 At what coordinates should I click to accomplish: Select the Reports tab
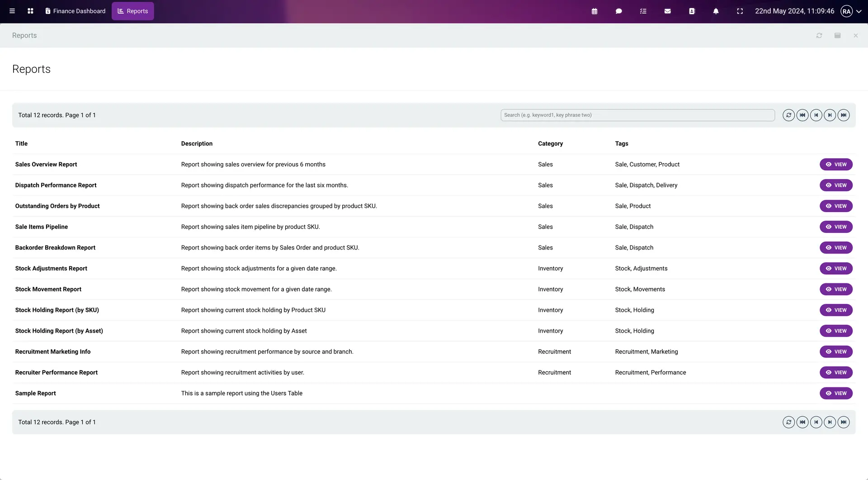tap(133, 11)
